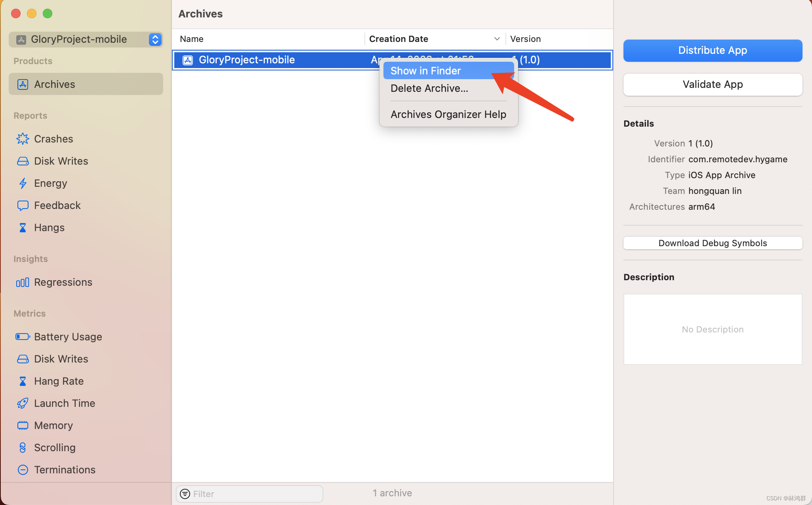Click the No Description text area

tap(713, 329)
